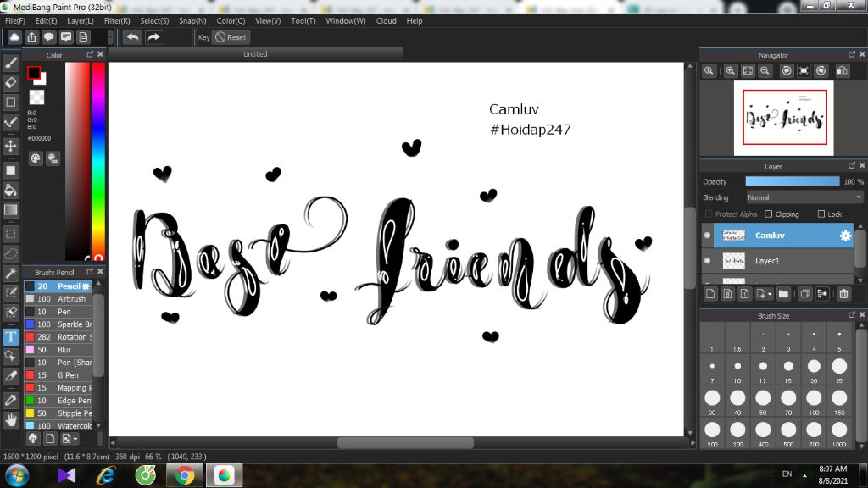The width and height of the screenshot is (868, 488).
Task: Click the new layer icon in Layer panel
Action: [x=711, y=294]
